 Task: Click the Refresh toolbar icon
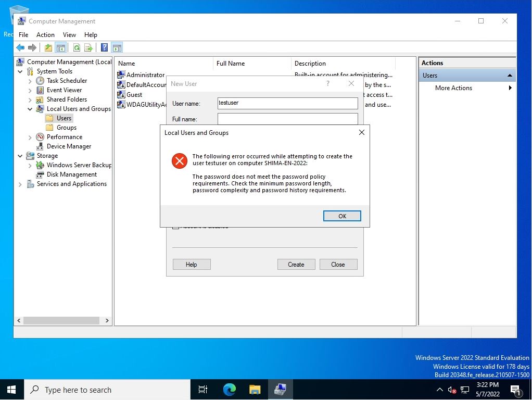tap(77, 47)
